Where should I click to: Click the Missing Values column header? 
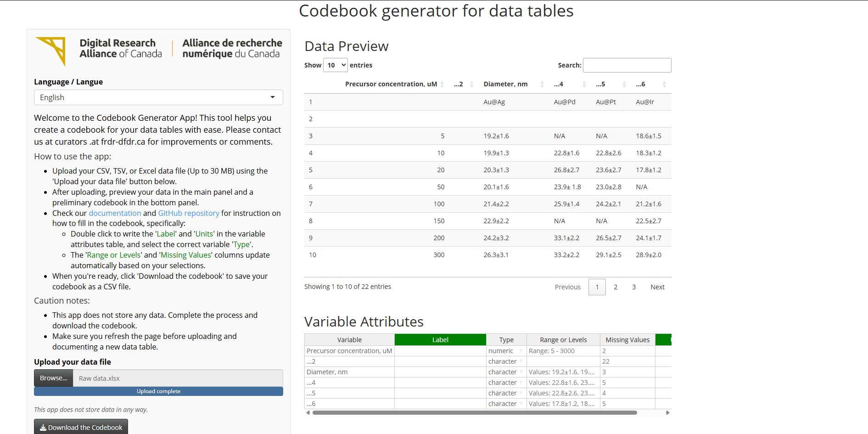(627, 340)
